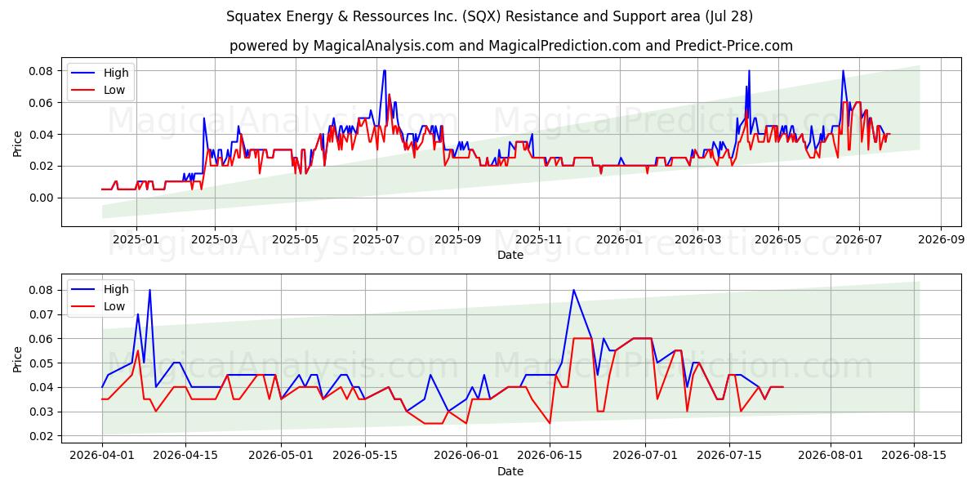The image size is (980, 490).
Task: Click the 'Price' y-axis label of top chart
Action: [x=18, y=142]
